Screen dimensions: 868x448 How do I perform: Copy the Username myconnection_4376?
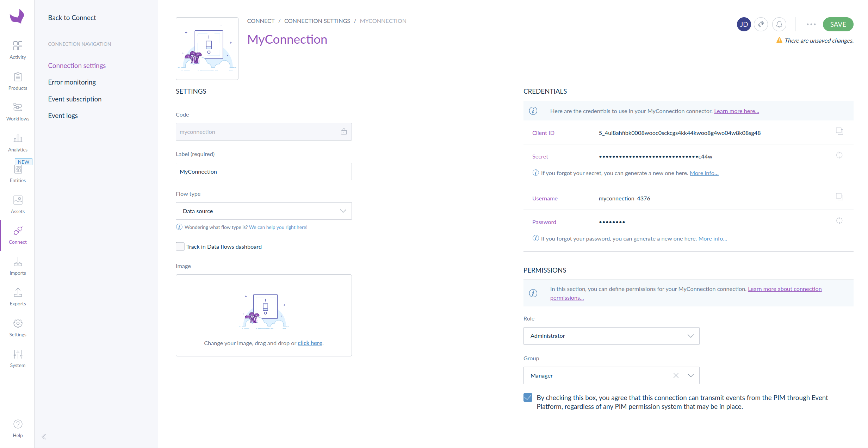pyautogui.click(x=839, y=197)
